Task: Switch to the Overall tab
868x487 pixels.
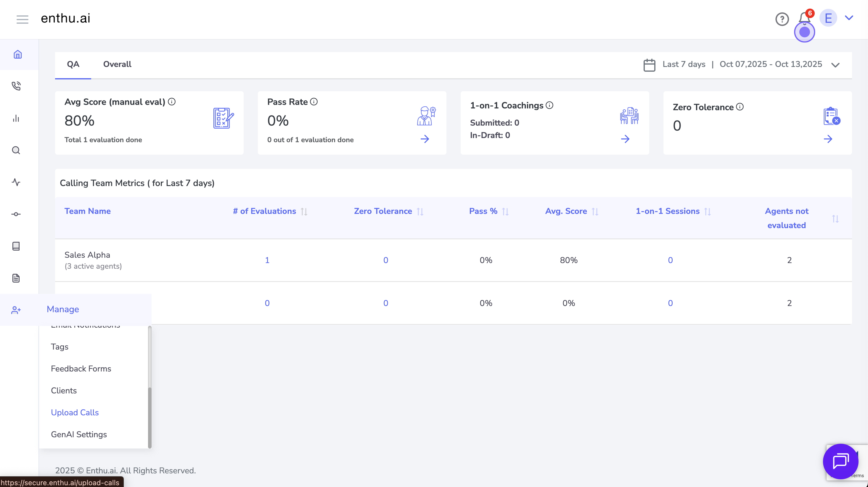Action: click(x=117, y=64)
